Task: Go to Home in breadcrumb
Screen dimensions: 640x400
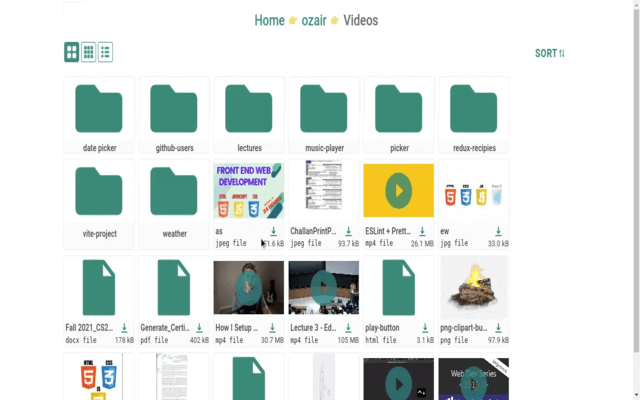Action: pos(269,20)
